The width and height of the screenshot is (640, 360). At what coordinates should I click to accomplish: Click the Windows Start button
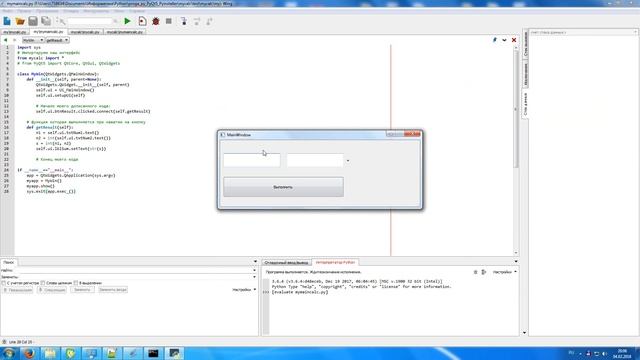click(x=9, y=353)
